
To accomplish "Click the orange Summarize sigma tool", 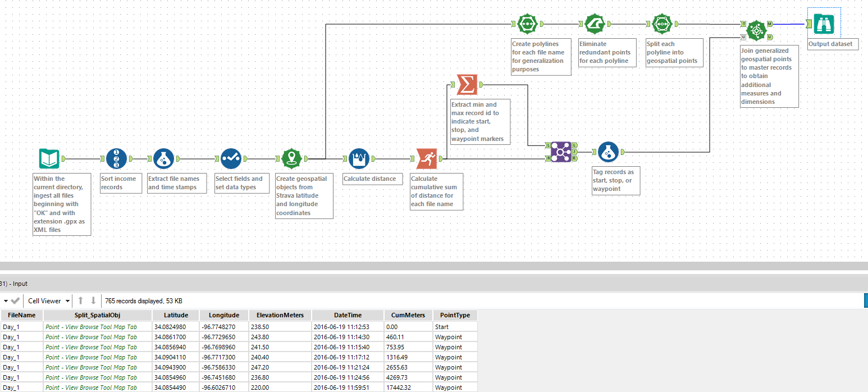I will pyautogui.click(x=467, y=85).
